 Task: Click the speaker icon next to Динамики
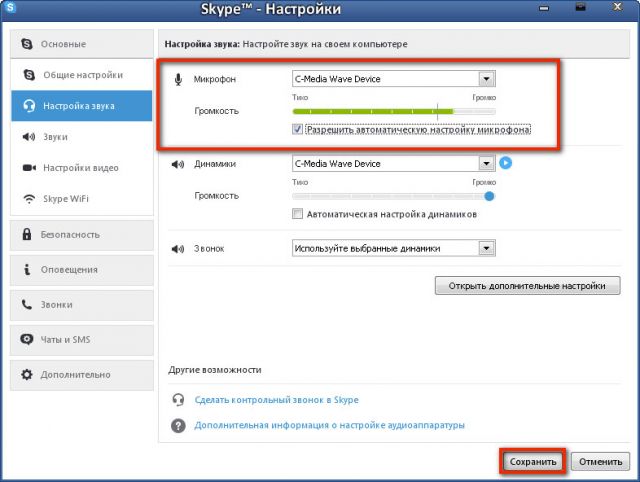(x=178, y=164)
